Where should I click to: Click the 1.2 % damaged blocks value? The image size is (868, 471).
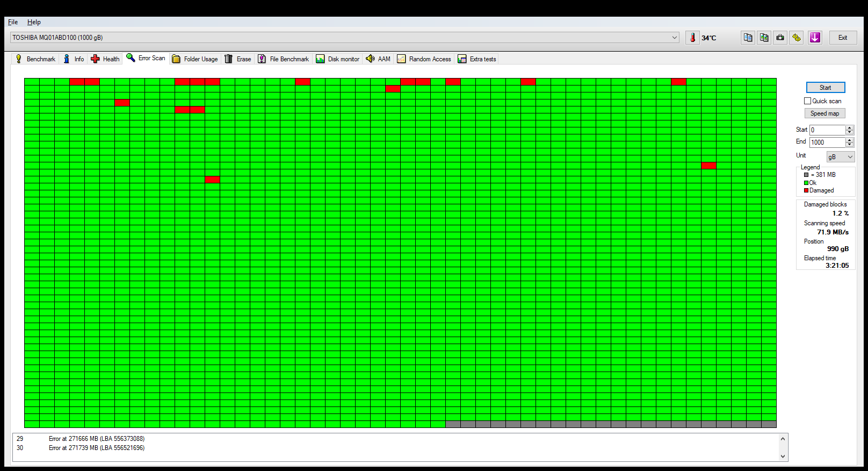841,213
